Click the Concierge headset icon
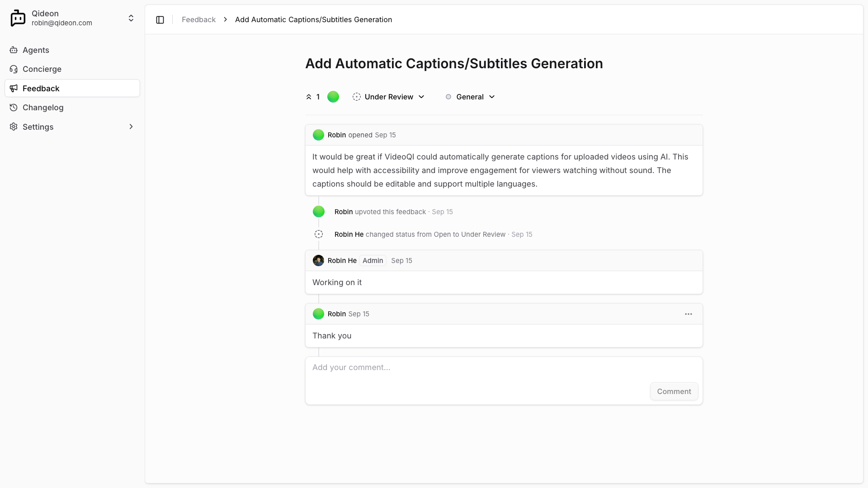The height and width of the screenshot is (488, 868). click(x=14, y=69)
